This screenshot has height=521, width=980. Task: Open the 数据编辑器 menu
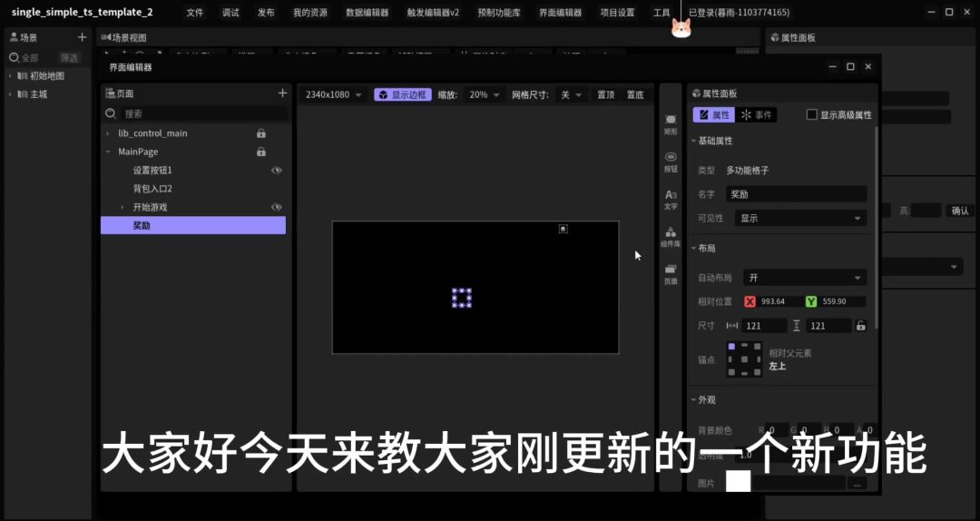(367, 13)
